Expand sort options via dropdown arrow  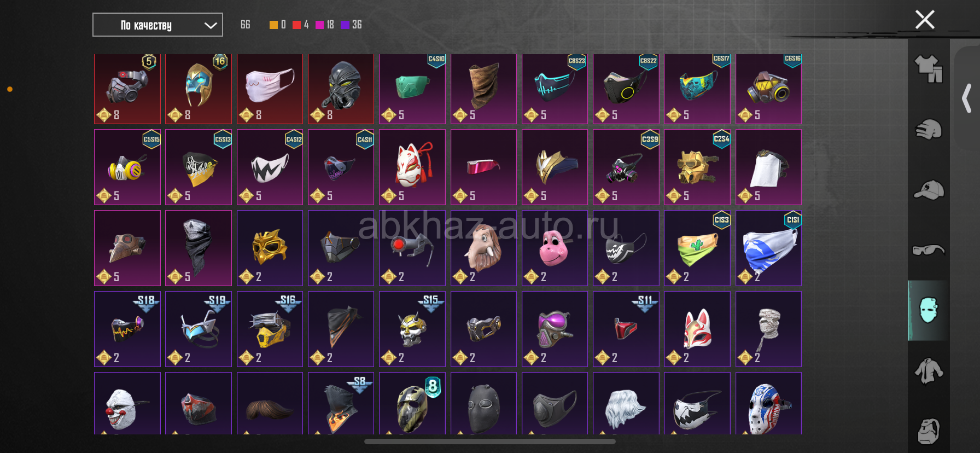click(x=211, y=25)
